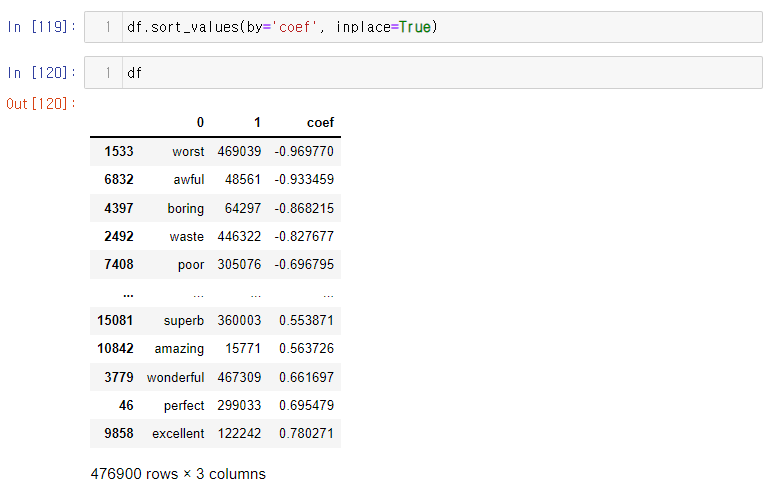Select coefficient 0.695479
The width and height of the screenshot is (771, 490).
[x=306, y=405]
